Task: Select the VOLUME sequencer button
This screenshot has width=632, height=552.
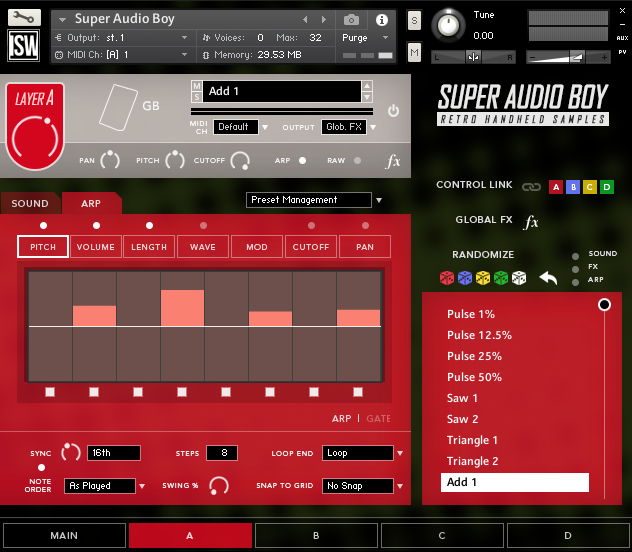Action: 96,247
